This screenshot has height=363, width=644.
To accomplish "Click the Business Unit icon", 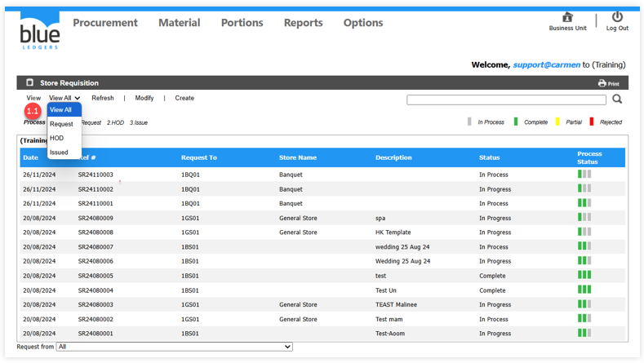I will tap(567, 17).
